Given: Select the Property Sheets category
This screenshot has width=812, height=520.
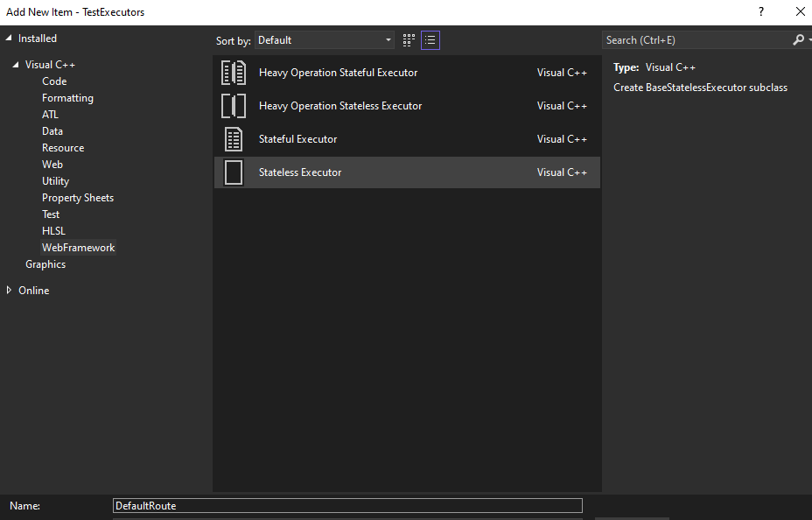Looking at the screenshot, I should pos(78,198).
